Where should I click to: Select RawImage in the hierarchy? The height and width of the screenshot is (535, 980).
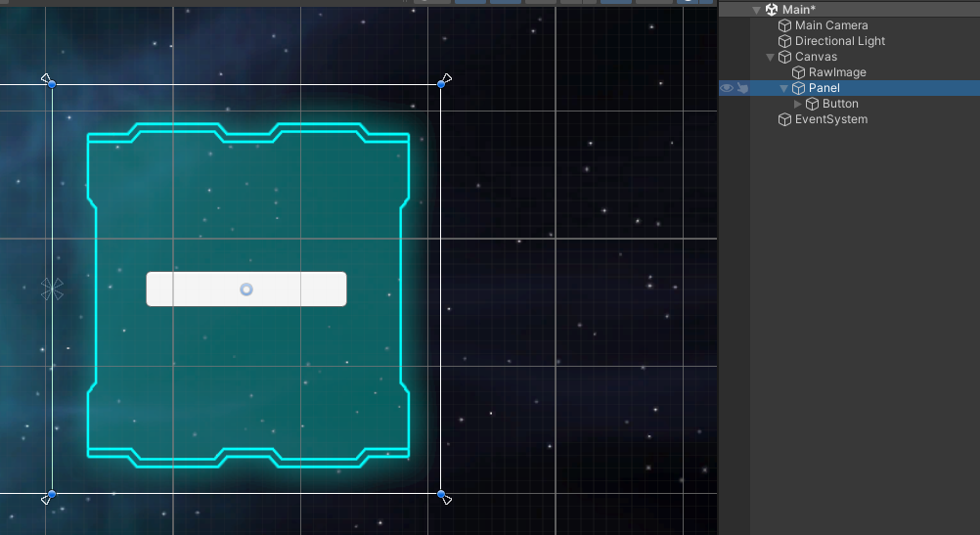(837, 72)
